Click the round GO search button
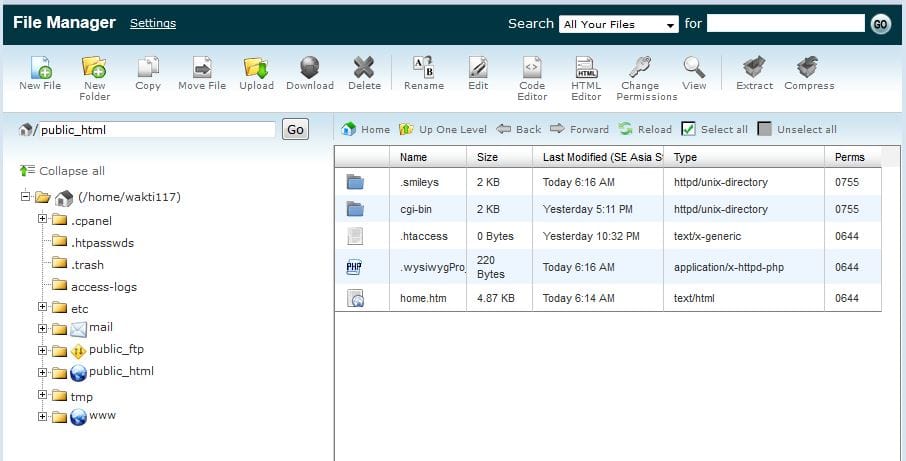Screen dimensions: 906x461 point(881,24)
